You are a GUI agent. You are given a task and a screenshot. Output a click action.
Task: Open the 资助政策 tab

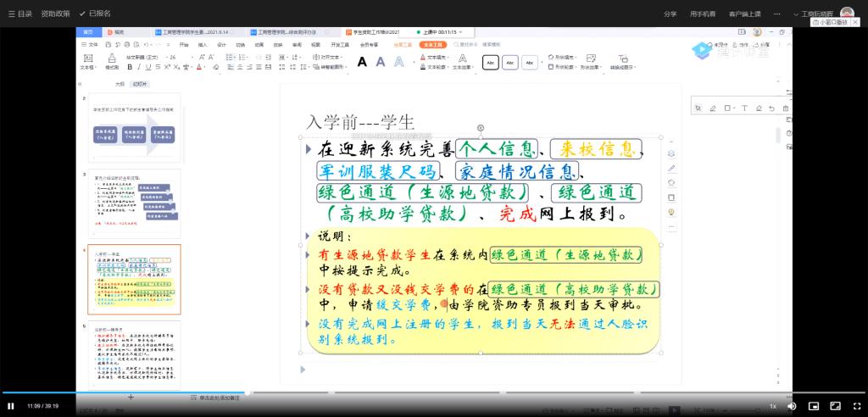[56, 14]
